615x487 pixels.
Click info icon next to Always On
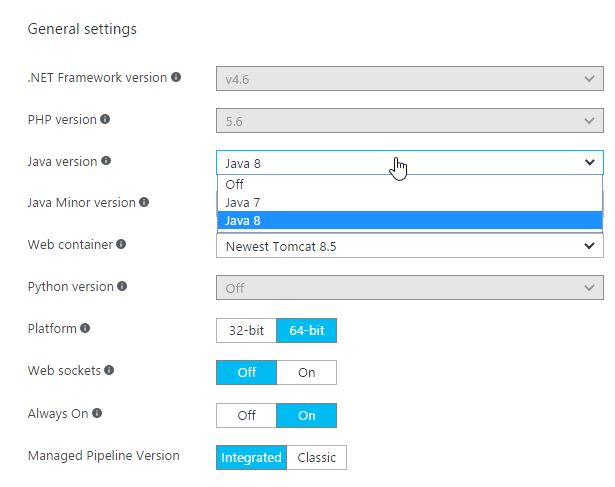(97, 413)
